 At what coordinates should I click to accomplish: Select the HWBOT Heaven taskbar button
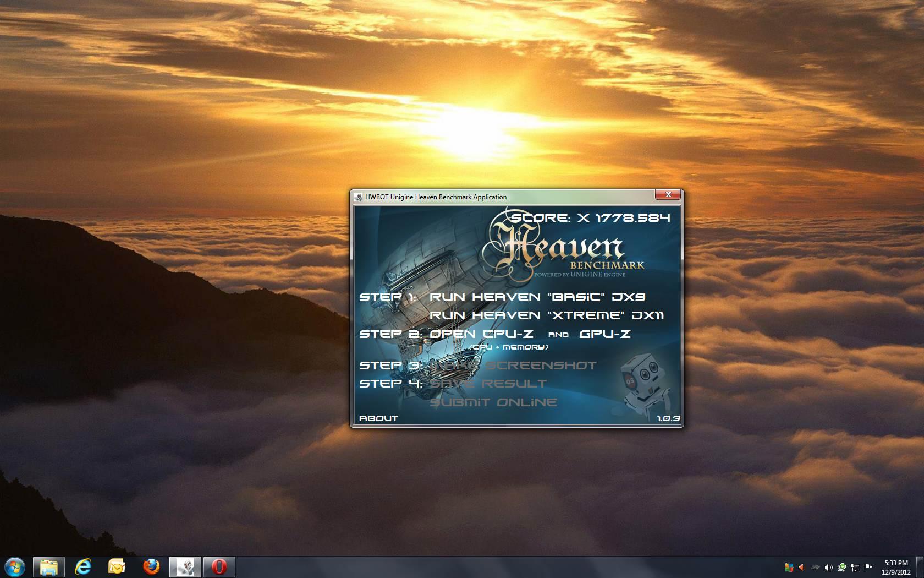tap(185, 566)
